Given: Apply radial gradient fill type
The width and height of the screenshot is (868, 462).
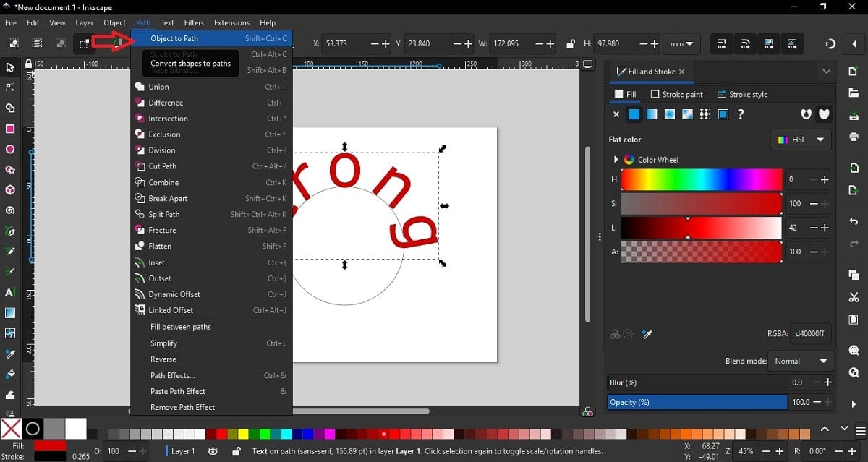Looking at the screenshot, I should pyautogui.click(x=668, y=114).
